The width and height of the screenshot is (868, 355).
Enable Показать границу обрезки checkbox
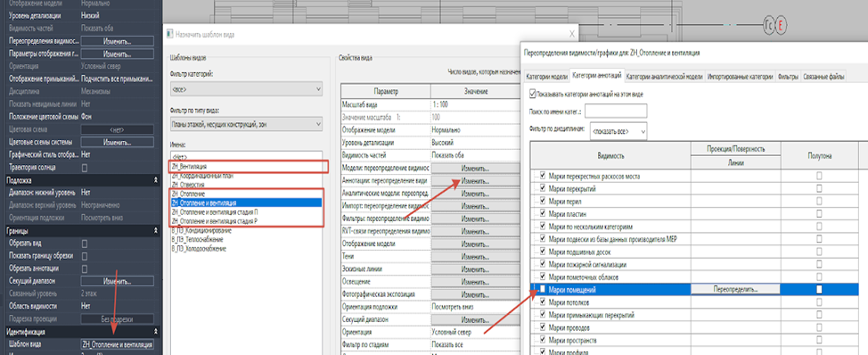click(x=85, y=256)
